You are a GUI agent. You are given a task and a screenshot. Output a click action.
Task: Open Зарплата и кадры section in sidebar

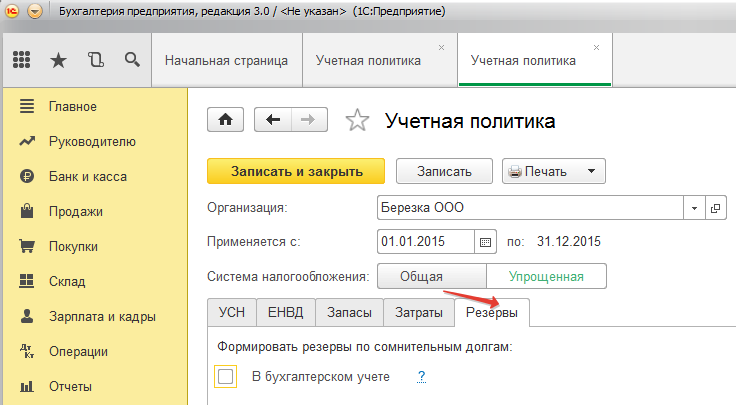click(x=101, y=317)
